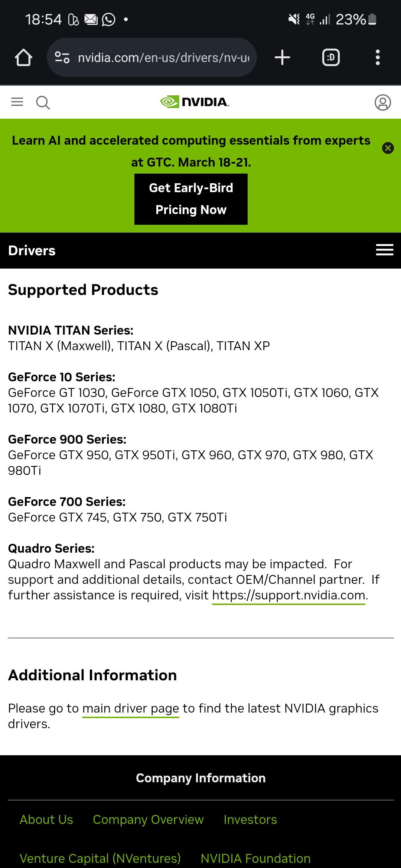This screenshot has width=401, height=868.
Task: Open site settings icon in address bar
Action: click(x=62, y=57)
